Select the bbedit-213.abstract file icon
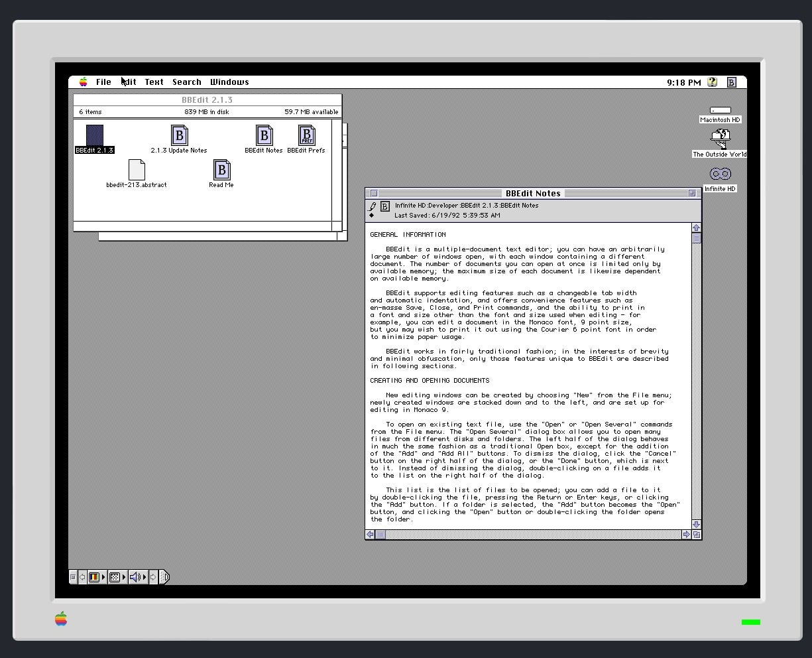 137,170
